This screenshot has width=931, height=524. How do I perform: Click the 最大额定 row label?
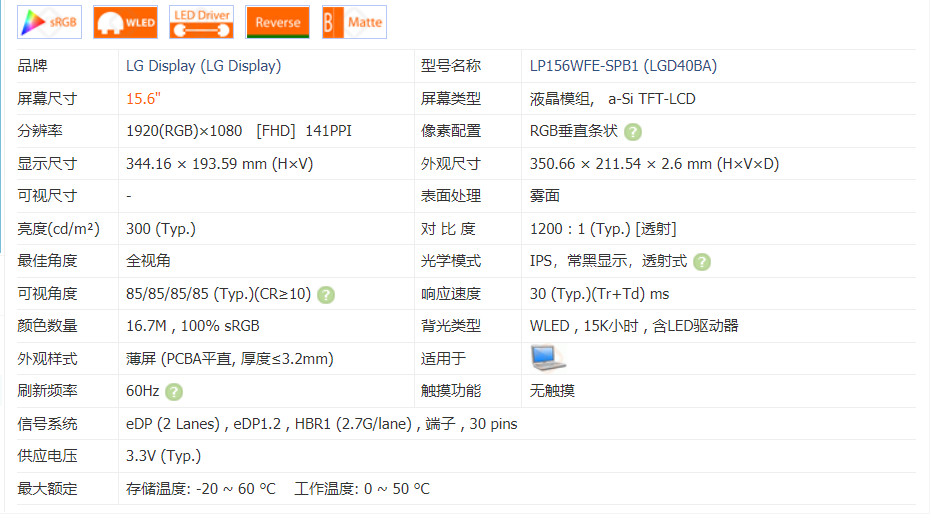click(47, 488)
